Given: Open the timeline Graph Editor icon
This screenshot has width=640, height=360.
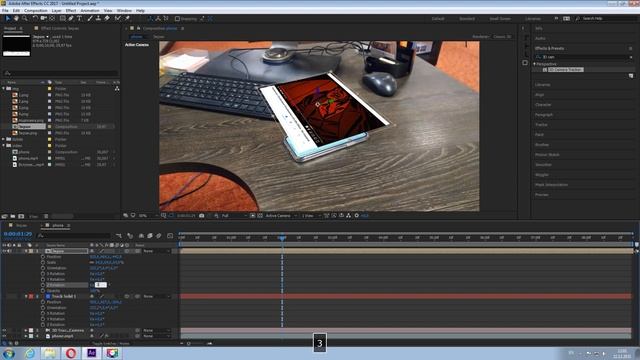Looking at the screenshot, I should click(170, 236).
